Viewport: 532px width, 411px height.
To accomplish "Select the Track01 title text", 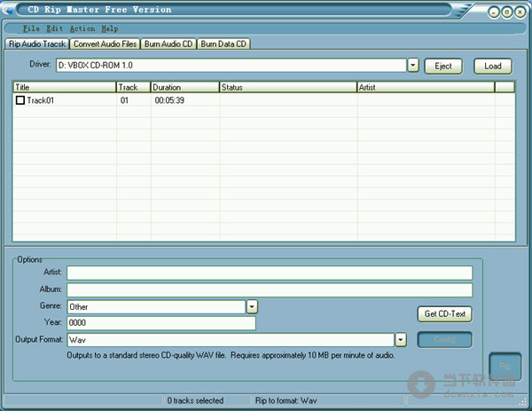I will click(x=41, y=100).
